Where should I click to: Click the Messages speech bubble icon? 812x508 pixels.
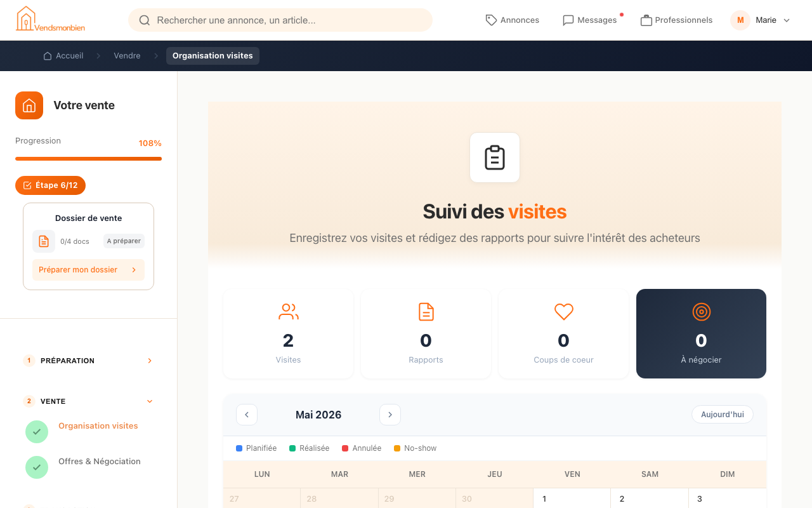click(568, 20)
